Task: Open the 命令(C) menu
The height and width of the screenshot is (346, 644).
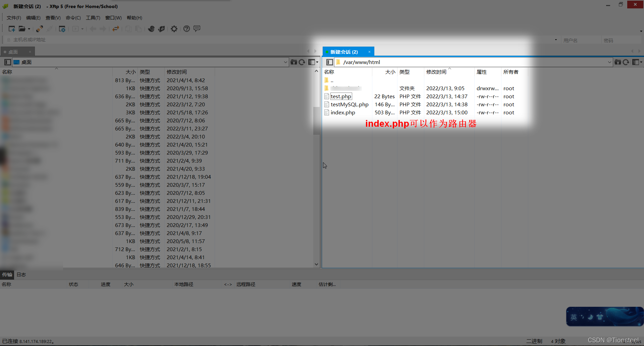Action: (73, 18)
